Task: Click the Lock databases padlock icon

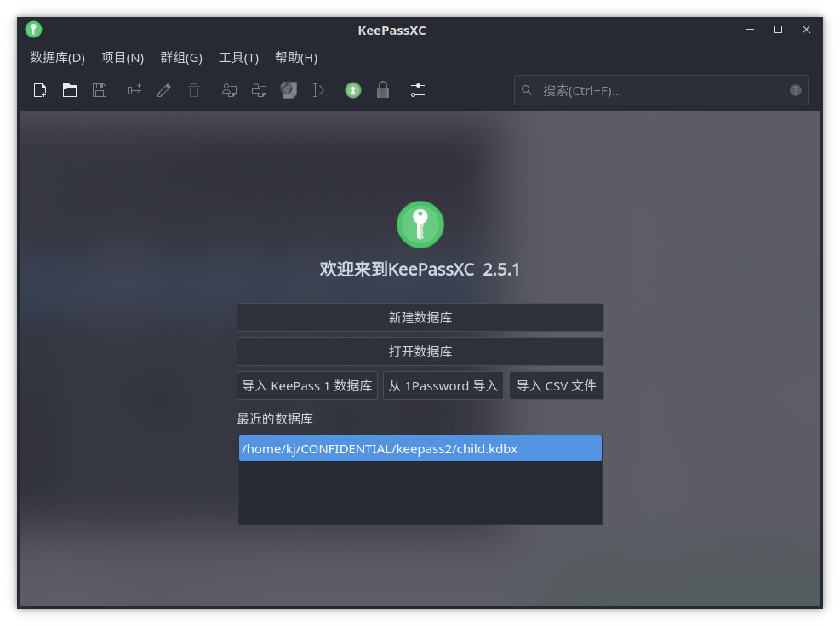Action: click(x=382, y=89)
